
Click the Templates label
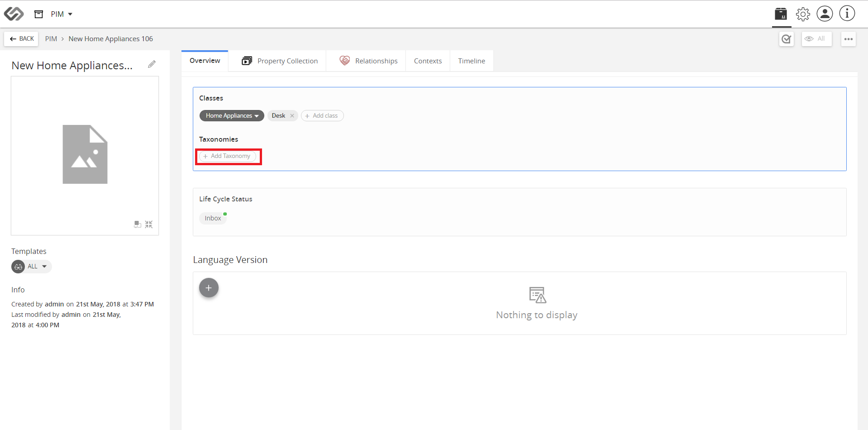tap(29, 251)
